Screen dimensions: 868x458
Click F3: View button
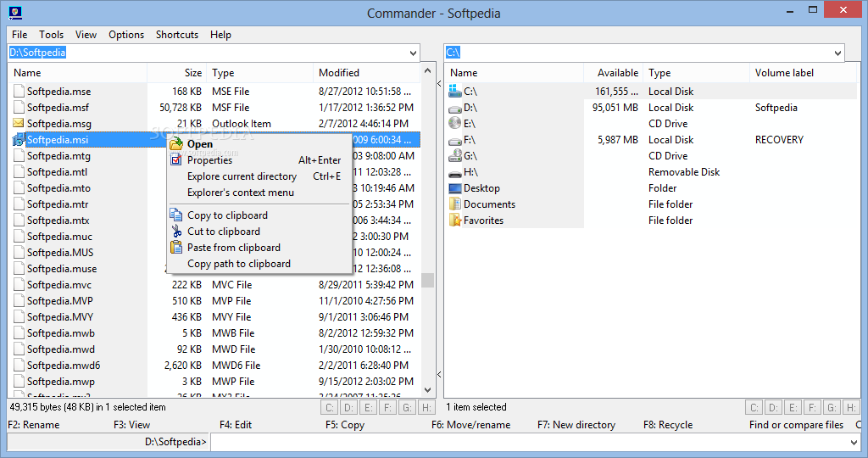(131, 425)
